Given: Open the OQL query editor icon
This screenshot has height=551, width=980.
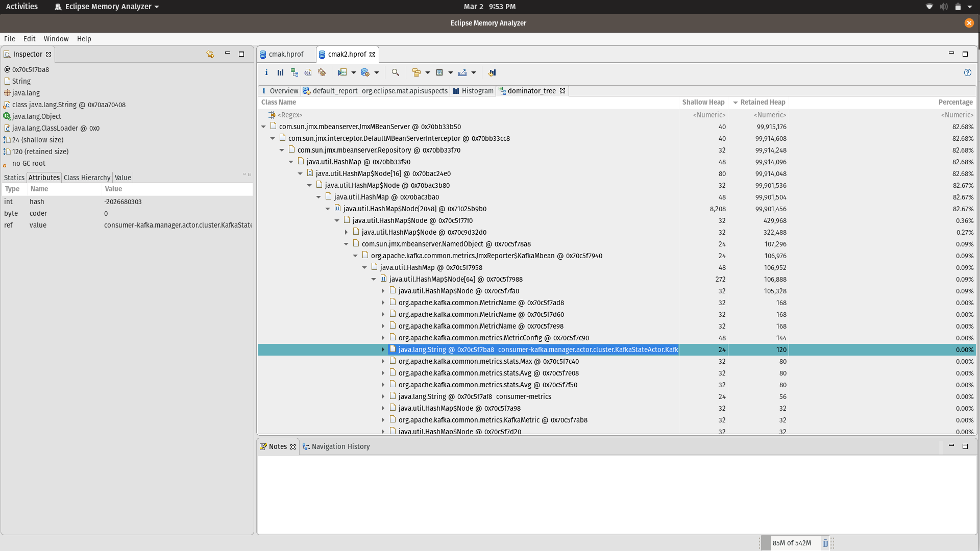Looking at the screenshot, I should coord(308,72).
